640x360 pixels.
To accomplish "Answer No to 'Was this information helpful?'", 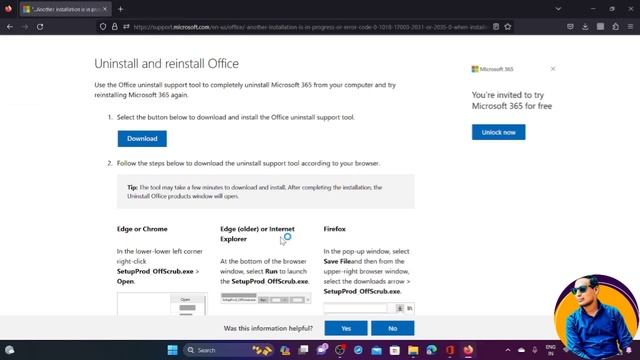I will tap(392, 328).
